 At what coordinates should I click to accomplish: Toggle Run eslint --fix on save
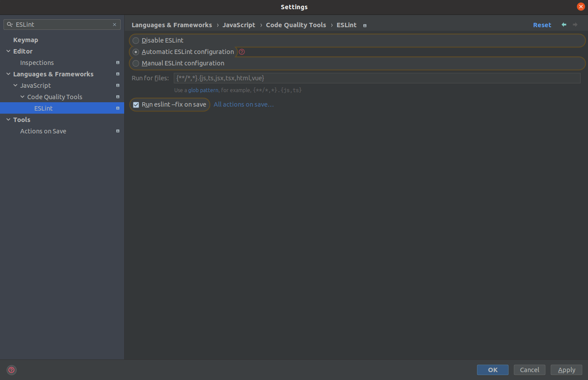[169, 104]
